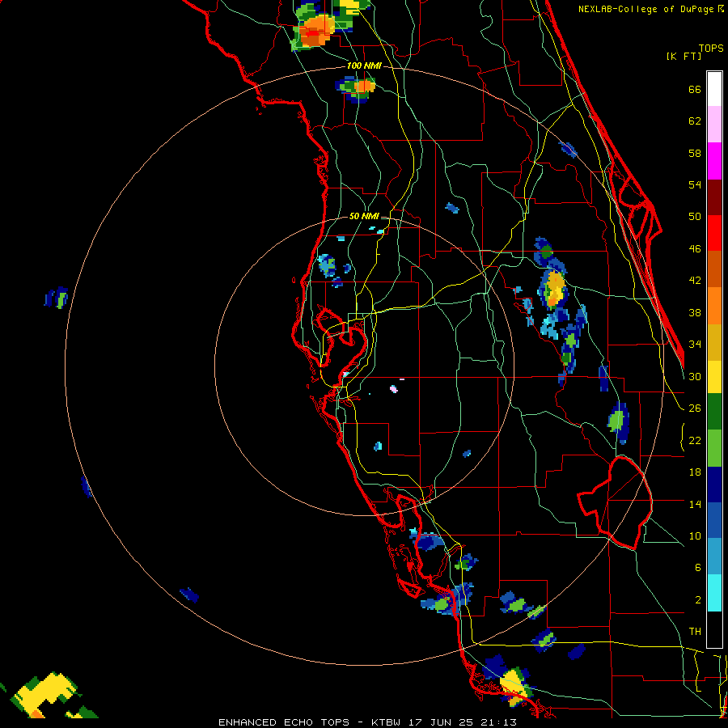Click the 42 value on the legend
The width and height of the screenshot is (728, 728).
(695, 281)
